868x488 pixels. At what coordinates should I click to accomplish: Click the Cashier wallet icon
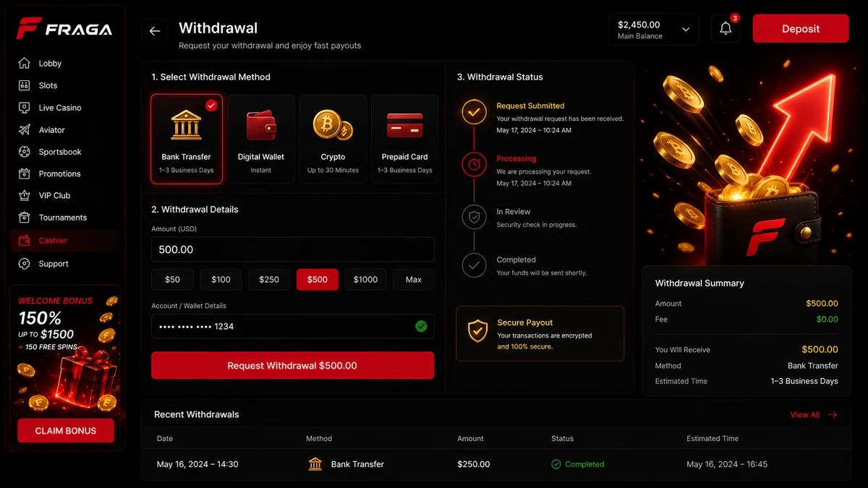[x=25, y=241]
